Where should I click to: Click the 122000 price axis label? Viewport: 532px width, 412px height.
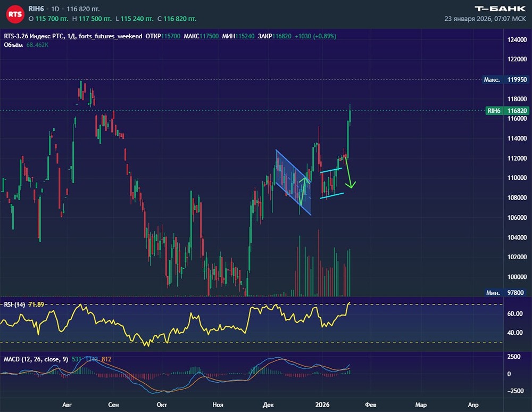click(517, 59)
